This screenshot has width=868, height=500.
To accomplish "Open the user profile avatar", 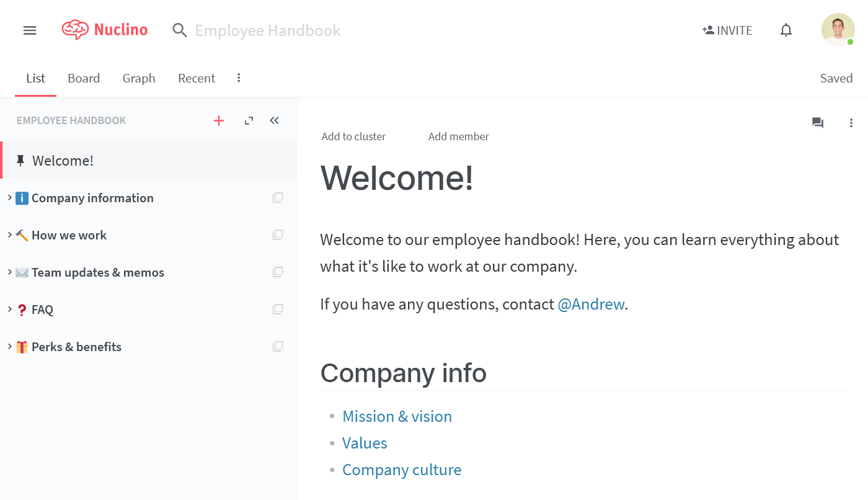I will [x=838, y=30].
